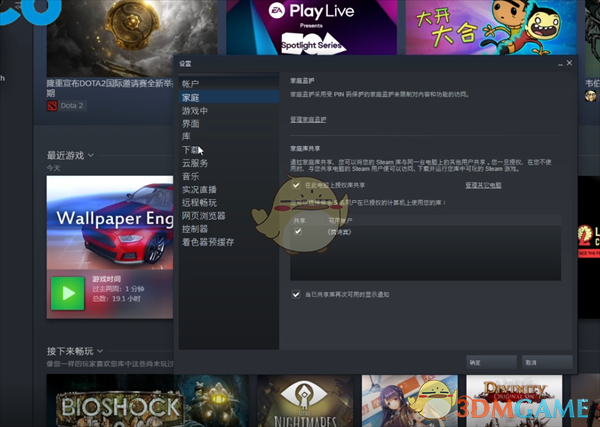The width and height of the screenshot is (600, 427).
Task: Click the DOTA2 news headline text
Action: click(x=110, y=88)
